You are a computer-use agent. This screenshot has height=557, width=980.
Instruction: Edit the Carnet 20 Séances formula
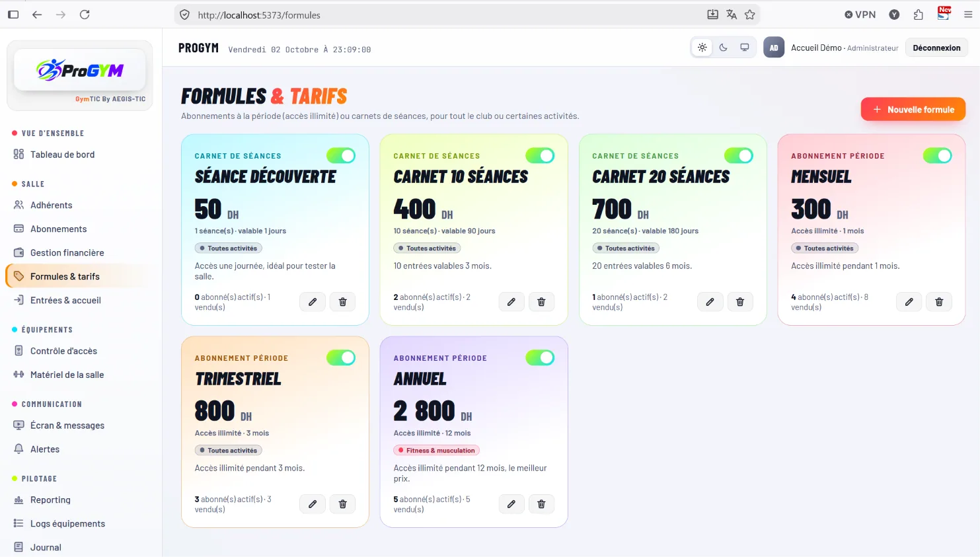tap(710, 302)
